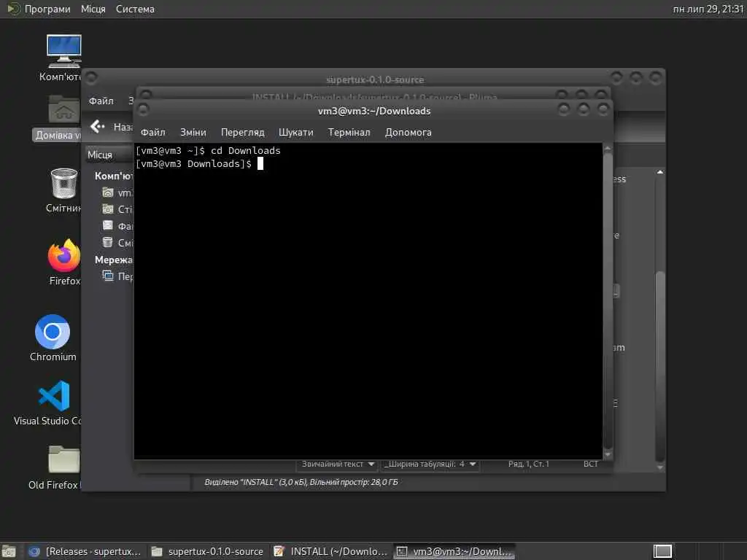
Task: Click the file manager scrollbar down arrow
Action: [659, 467]
